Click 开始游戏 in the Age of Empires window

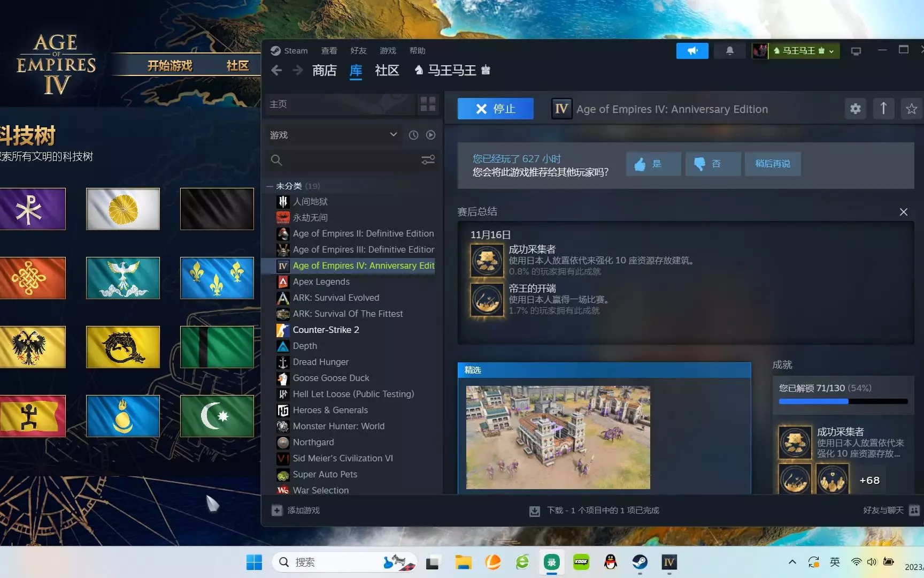coord(170,66)
